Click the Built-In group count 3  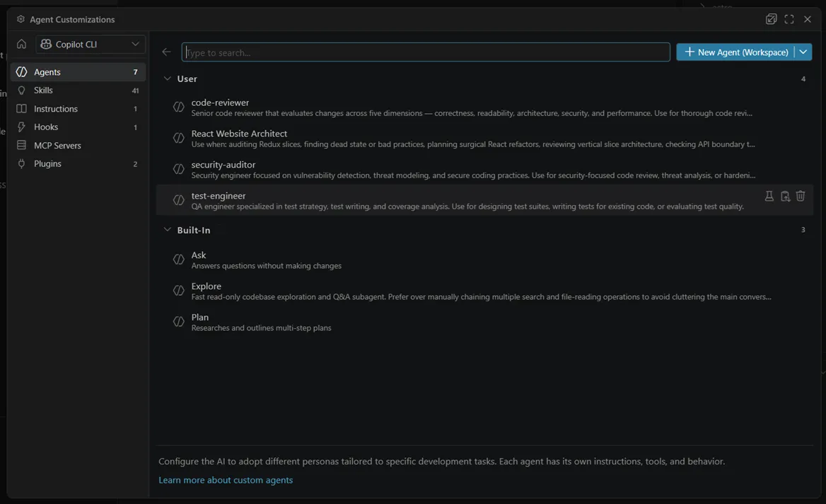click(803, 230)
